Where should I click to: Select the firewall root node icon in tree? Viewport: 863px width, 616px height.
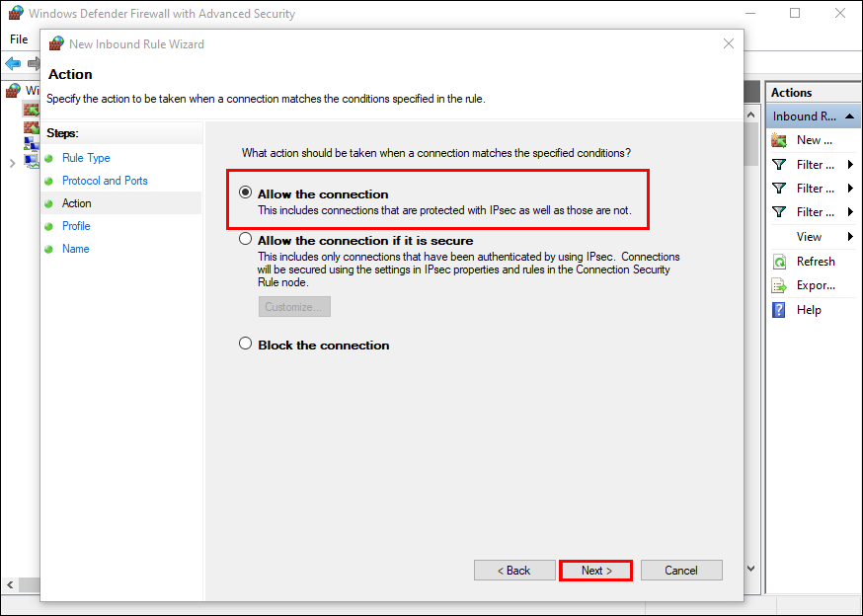click(x=13, y=91)
